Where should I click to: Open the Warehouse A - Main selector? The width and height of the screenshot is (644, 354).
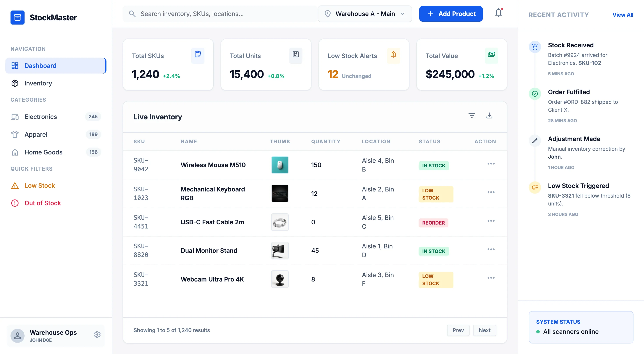tap(364, 14)
